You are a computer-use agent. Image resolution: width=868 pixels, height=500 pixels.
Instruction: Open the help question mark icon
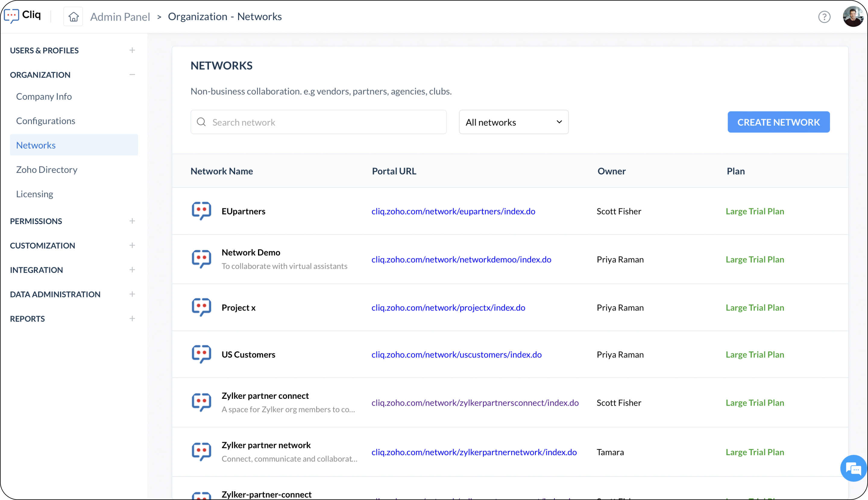coord(824,17)
